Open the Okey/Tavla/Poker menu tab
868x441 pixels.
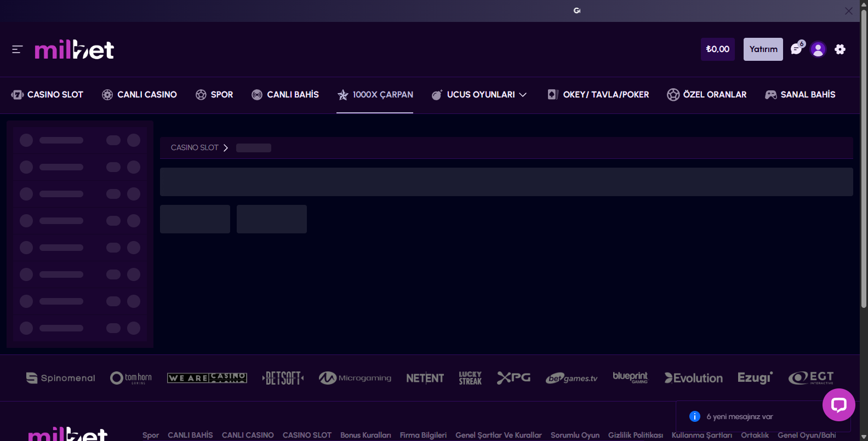click(598, 95)
